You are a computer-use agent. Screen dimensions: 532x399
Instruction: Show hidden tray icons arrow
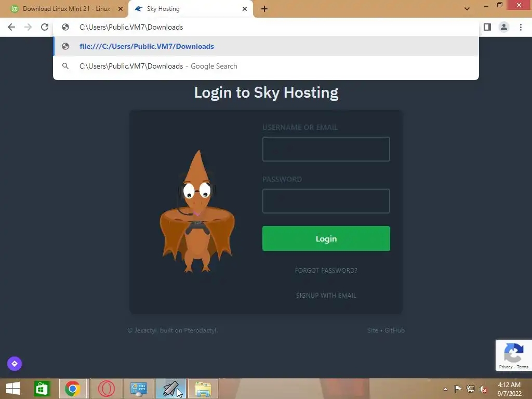point(445,389)
